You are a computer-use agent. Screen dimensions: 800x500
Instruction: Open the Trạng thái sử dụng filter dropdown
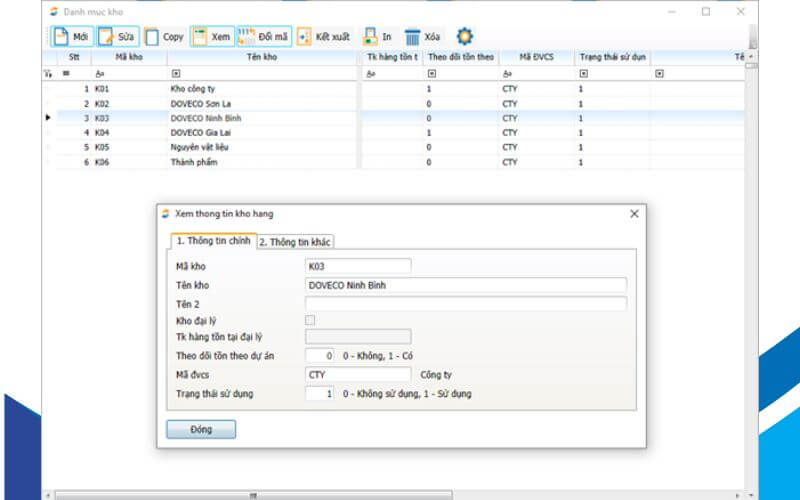coord(582,74)
